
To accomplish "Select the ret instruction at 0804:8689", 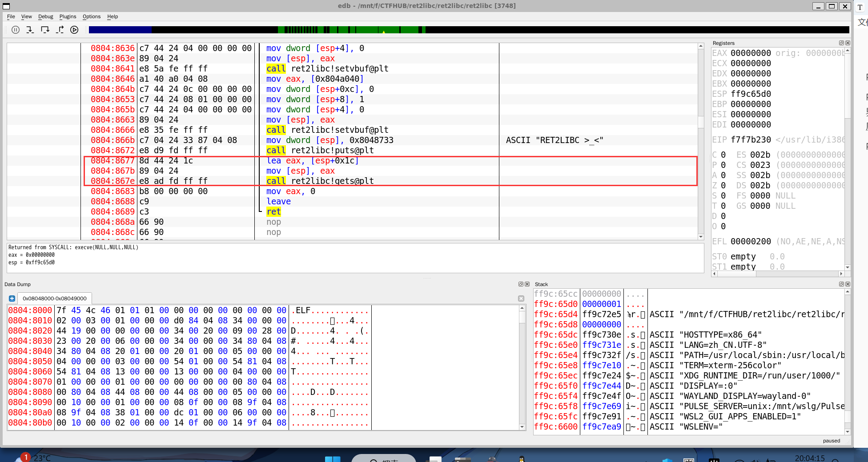I will click(273, 211).
